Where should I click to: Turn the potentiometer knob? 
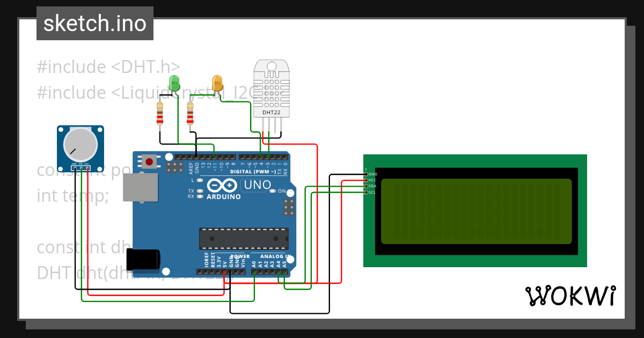tap(79, 144)
